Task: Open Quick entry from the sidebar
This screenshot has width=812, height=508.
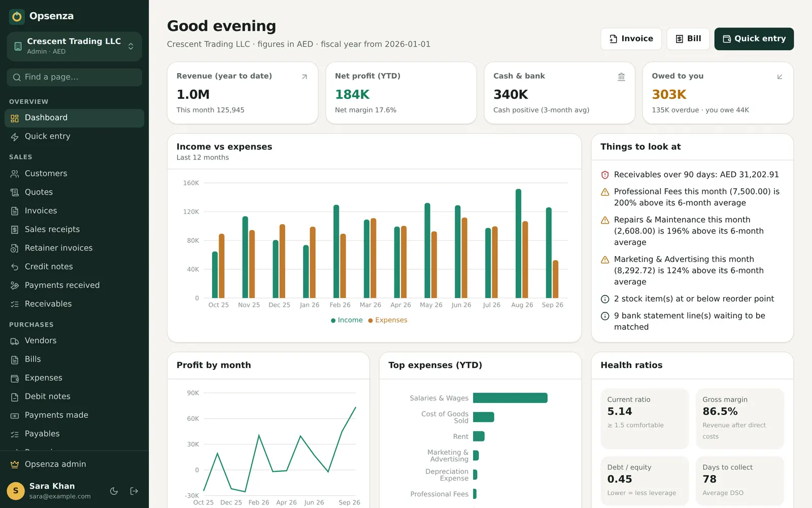Action: point(74,137)
